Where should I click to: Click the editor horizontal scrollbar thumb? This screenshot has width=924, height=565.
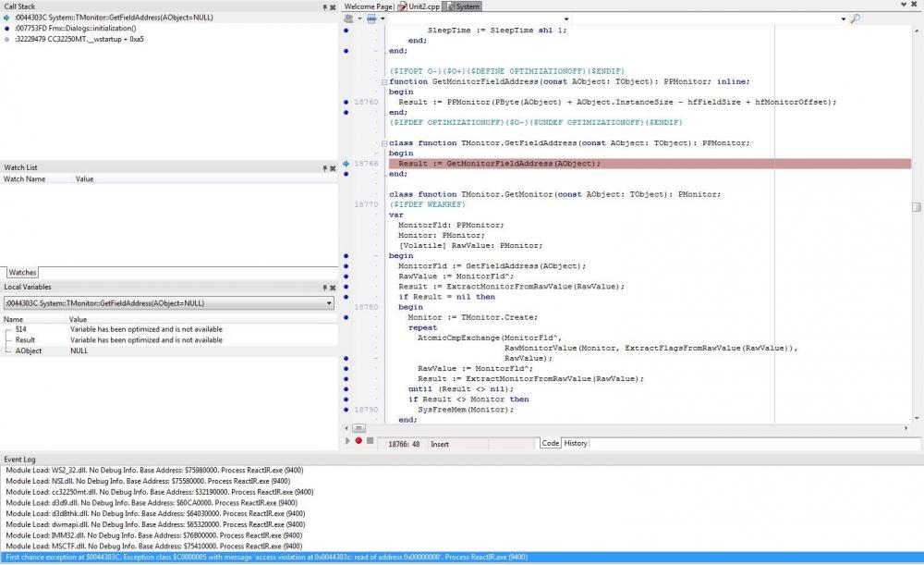[359, 428]
